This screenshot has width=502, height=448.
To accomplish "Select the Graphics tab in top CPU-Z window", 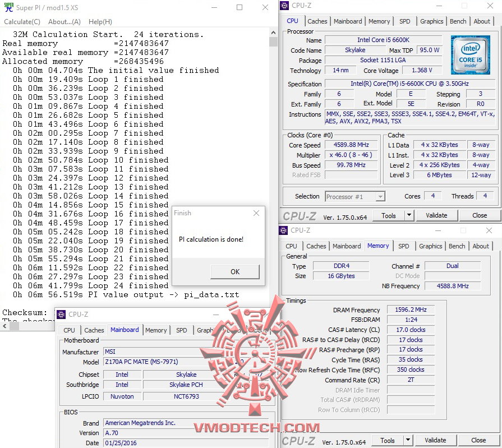I will [x=431, y=21].
